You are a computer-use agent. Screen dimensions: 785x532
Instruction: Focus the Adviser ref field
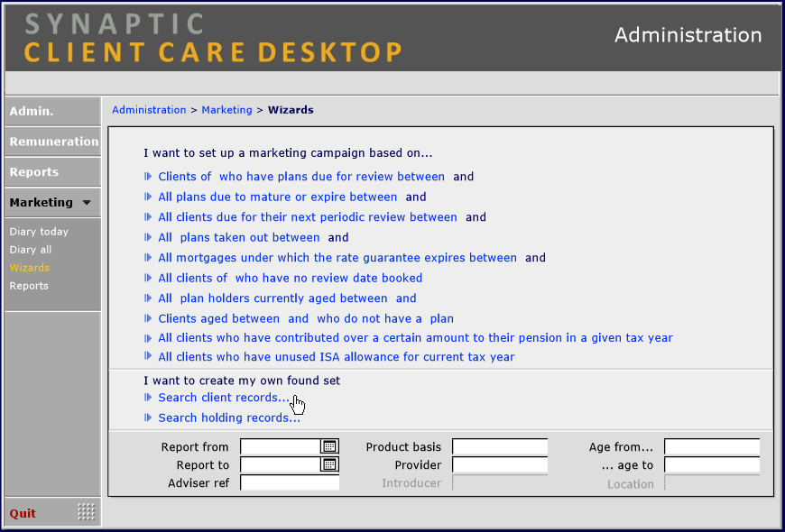[x=290, y=482]
